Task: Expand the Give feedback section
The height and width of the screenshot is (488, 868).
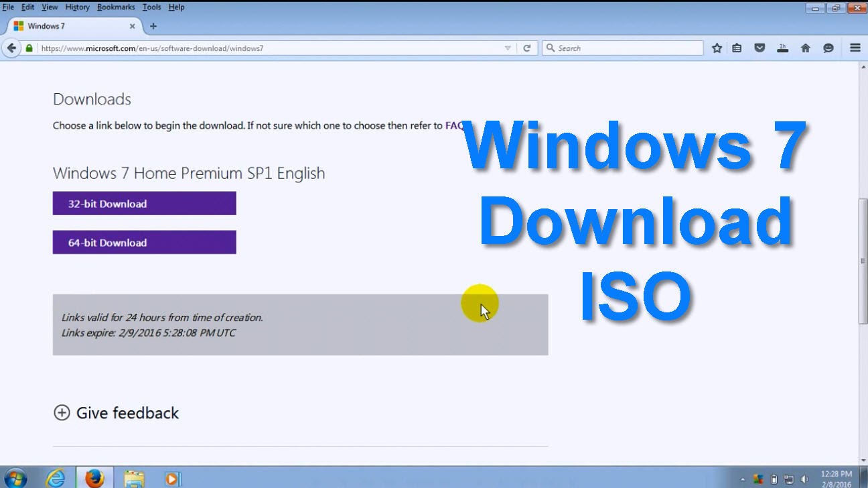Action: point(116,413)
